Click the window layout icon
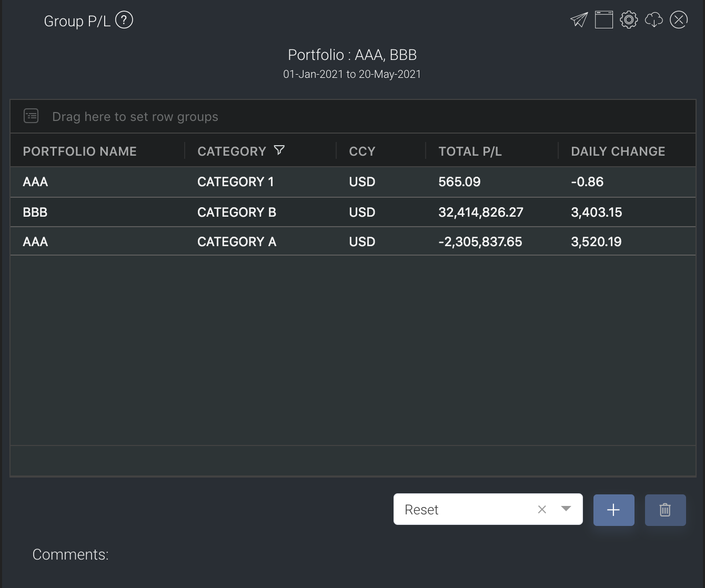This screenshot has height=588, width=705. pyautogui.click(x=603, y=20)
